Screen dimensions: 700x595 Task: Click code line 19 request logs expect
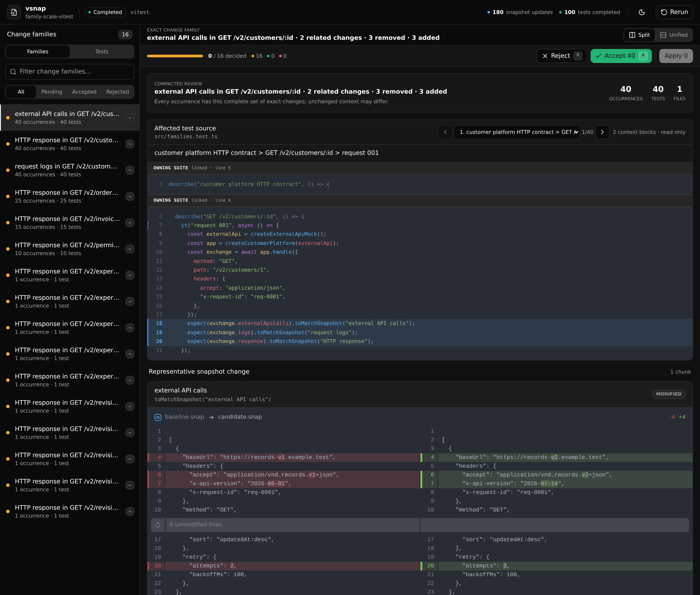tap(420, 332)
